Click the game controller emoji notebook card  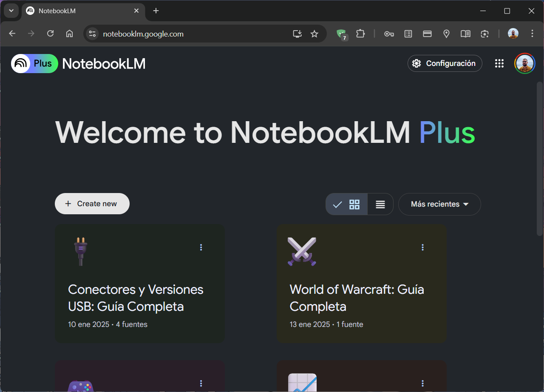[x=81, y=386]
